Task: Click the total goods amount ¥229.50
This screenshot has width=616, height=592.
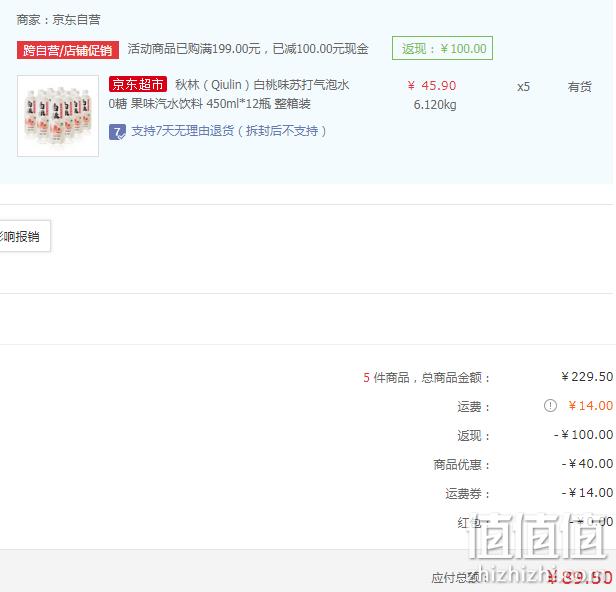Action: pyautogui.click(x=587, y=377)
